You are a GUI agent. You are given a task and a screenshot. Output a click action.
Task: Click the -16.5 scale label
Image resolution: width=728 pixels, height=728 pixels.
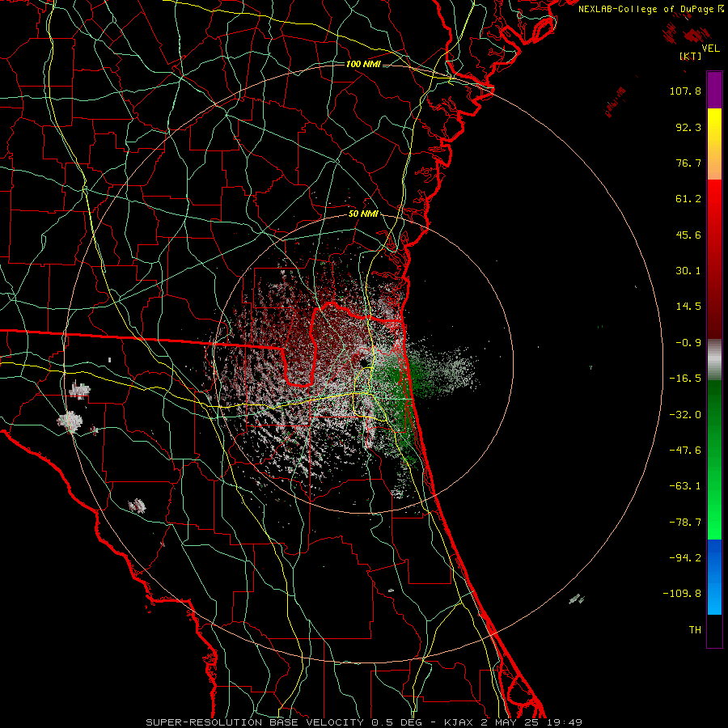tap(685, 379)
